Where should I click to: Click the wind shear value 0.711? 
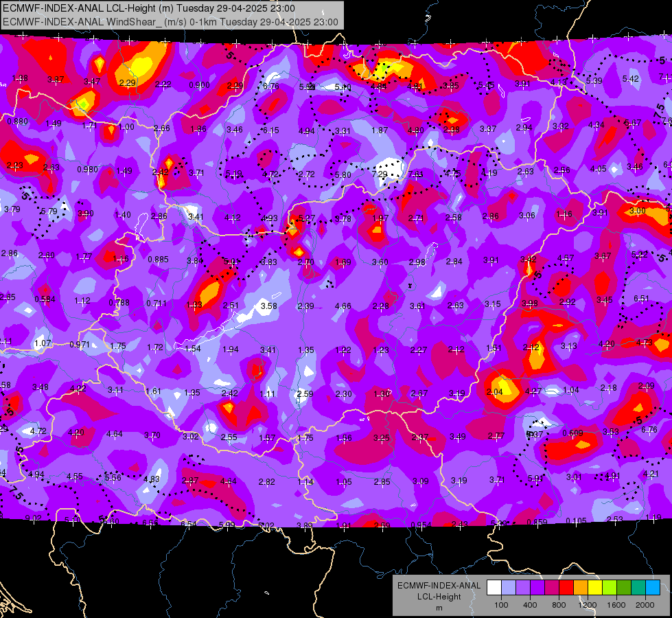pyautogui.click(x=157, y=304)
